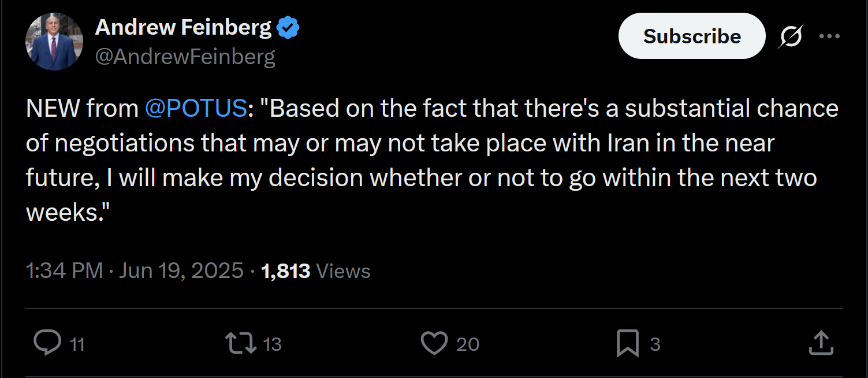
Task: Repost this tweet using the arrows icon
Action: point(241,343)
